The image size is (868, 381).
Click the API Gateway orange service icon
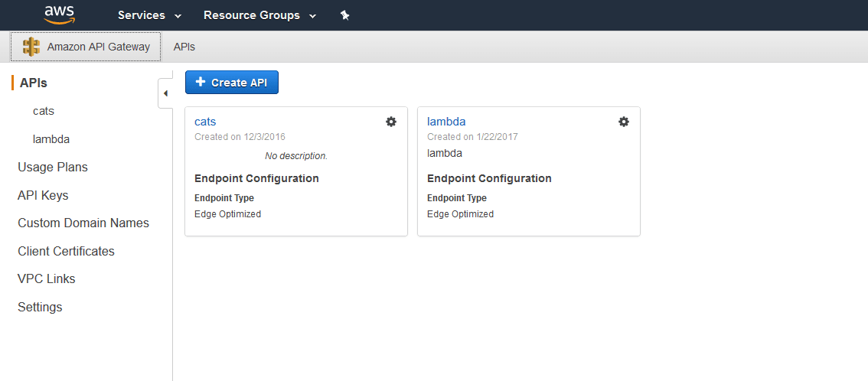tap(31, 47)
